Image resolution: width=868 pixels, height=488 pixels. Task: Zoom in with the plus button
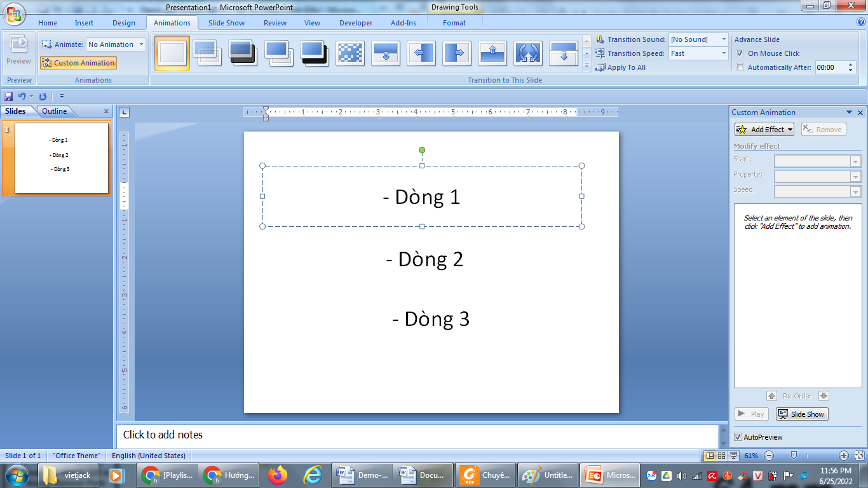844,456
